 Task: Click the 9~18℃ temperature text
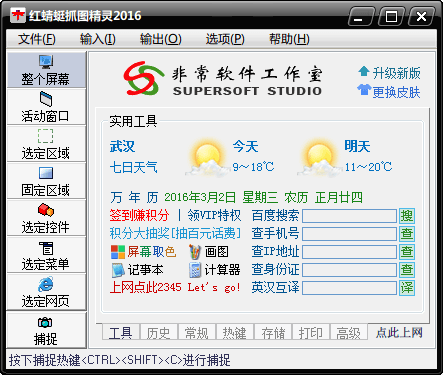pos(253,167)
